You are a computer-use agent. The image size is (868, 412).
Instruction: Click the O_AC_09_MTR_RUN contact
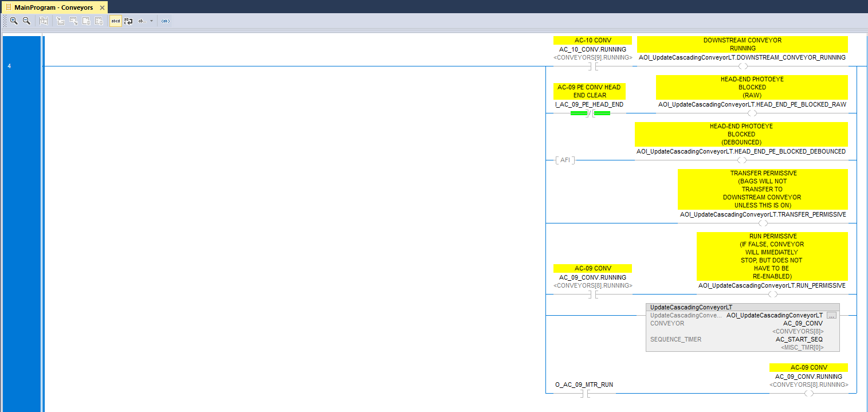coord(590,394)
